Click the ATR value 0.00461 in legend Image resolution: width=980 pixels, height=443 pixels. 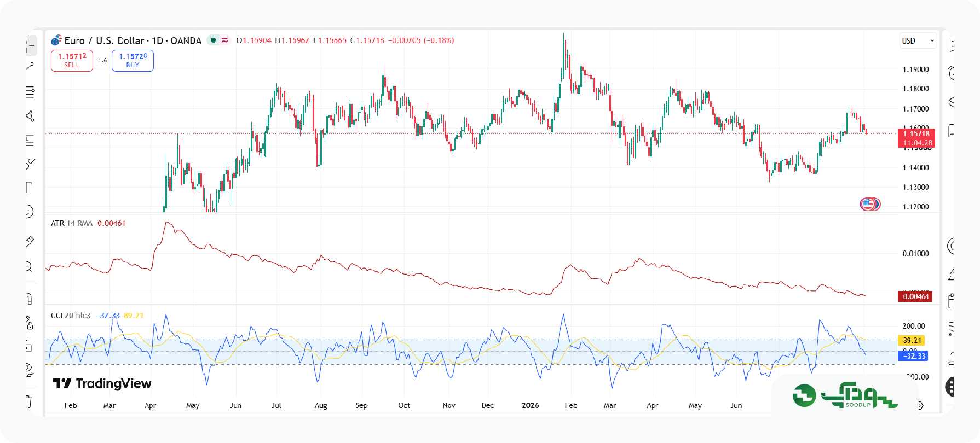click(111, 223)
